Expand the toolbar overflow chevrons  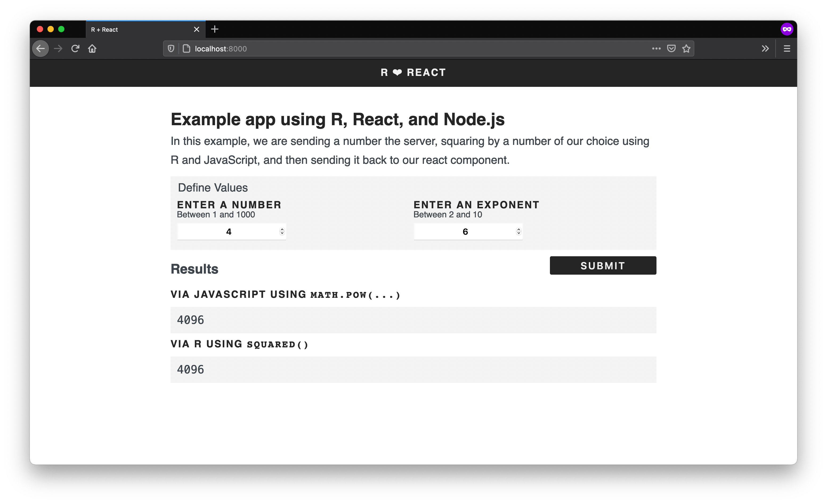point(765,49)
